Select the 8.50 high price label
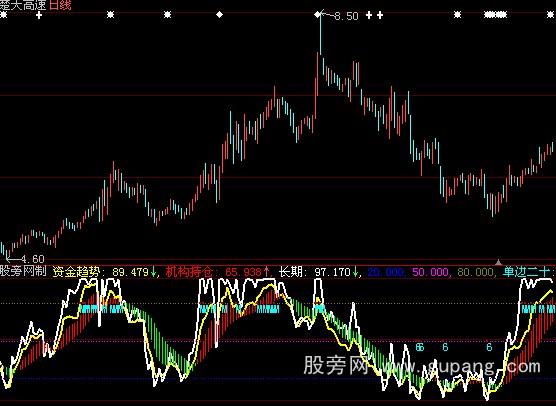 pyautogui.click(x=346, y=16)
